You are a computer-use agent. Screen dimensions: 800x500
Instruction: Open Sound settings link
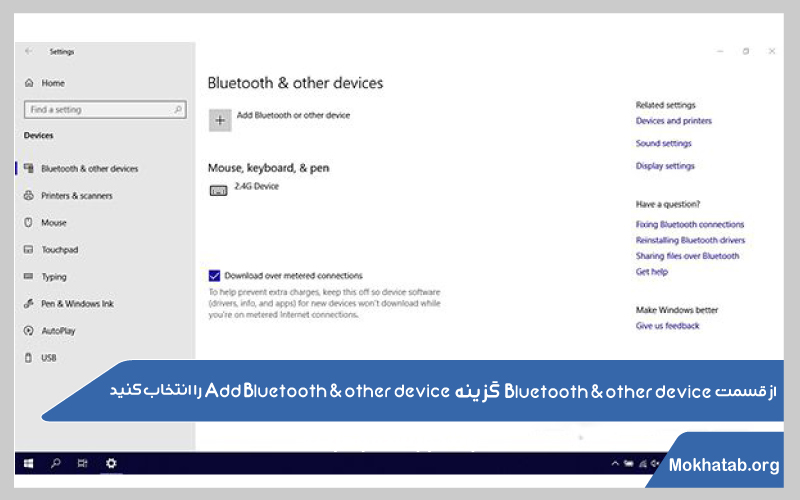pos(663,143)
